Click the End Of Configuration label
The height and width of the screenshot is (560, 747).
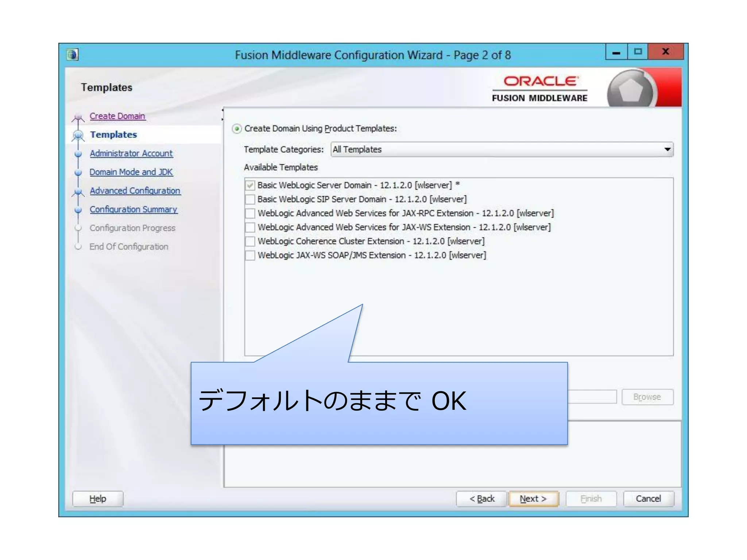(129, 247)
